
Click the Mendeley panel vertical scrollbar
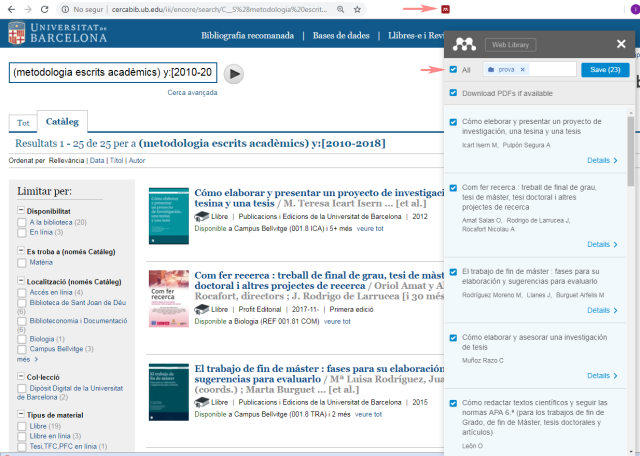pyautogui.click(x=631, y=150)
